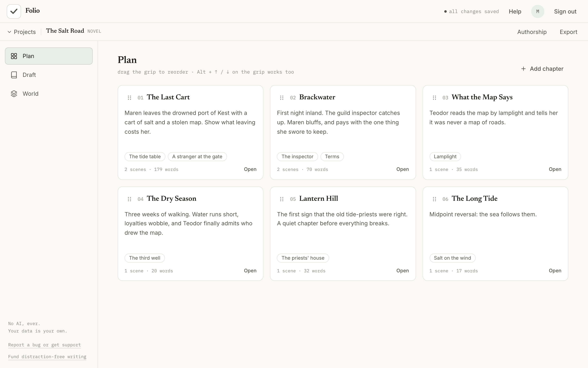Screen dimensions: 588x368
Task: Click Report a bug or get support
Action: point(45,345)
